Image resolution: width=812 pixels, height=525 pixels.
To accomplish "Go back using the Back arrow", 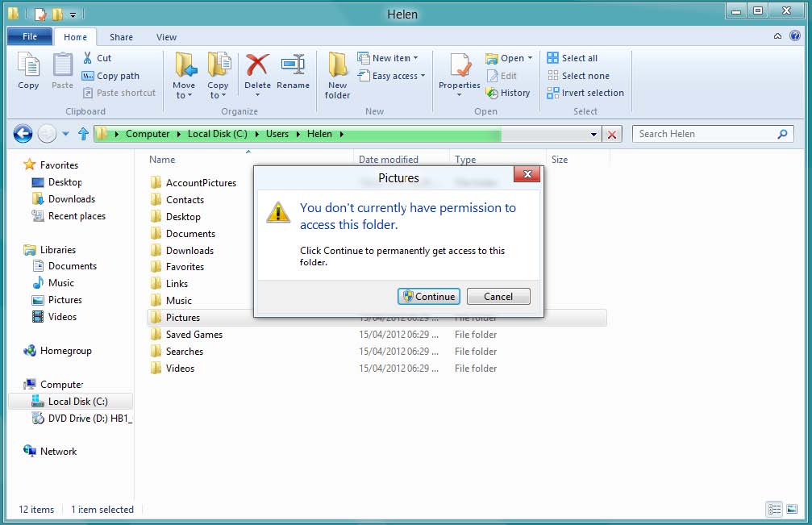I will pyautogui.click(x=23, y=134).
